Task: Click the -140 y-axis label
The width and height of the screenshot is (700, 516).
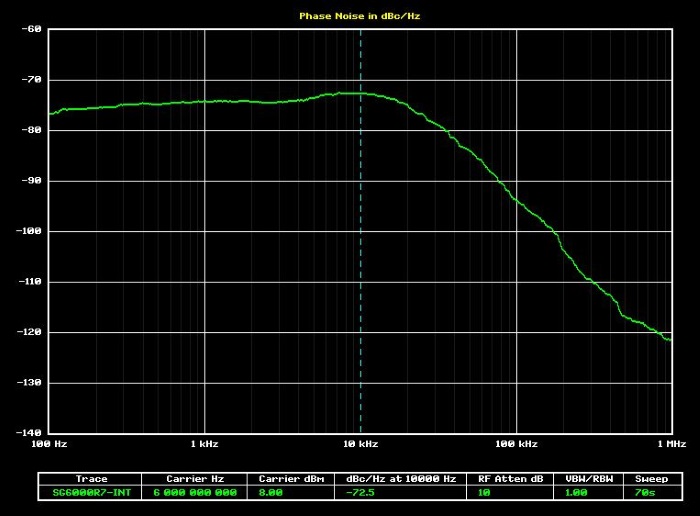Action: point(28,433)
